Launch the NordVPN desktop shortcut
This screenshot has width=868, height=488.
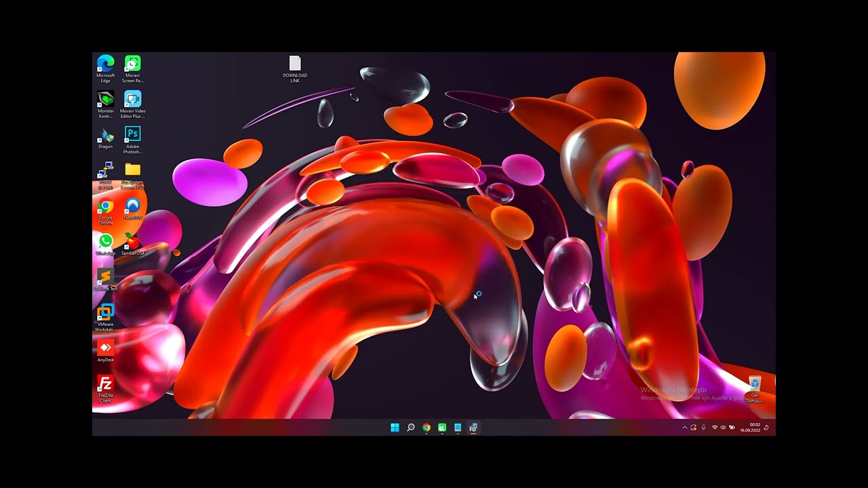pos(133,209)
